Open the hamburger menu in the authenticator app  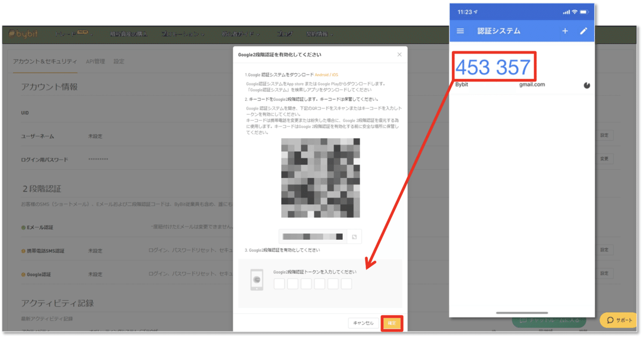point(460,31)
